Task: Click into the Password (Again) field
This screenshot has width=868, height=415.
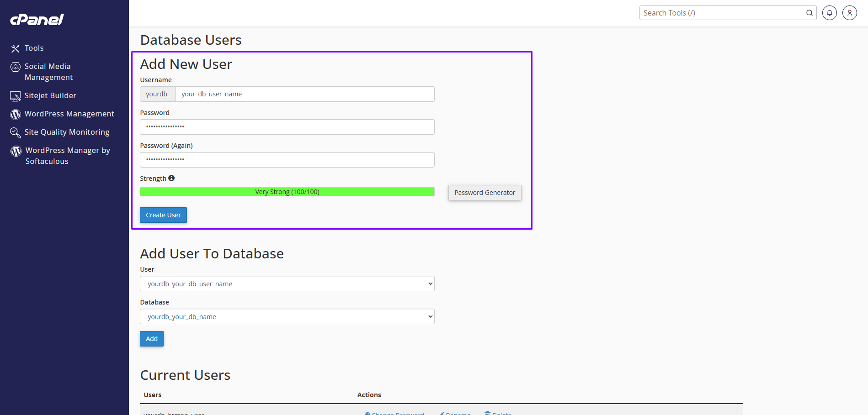Action: click(x=287, y=160)
